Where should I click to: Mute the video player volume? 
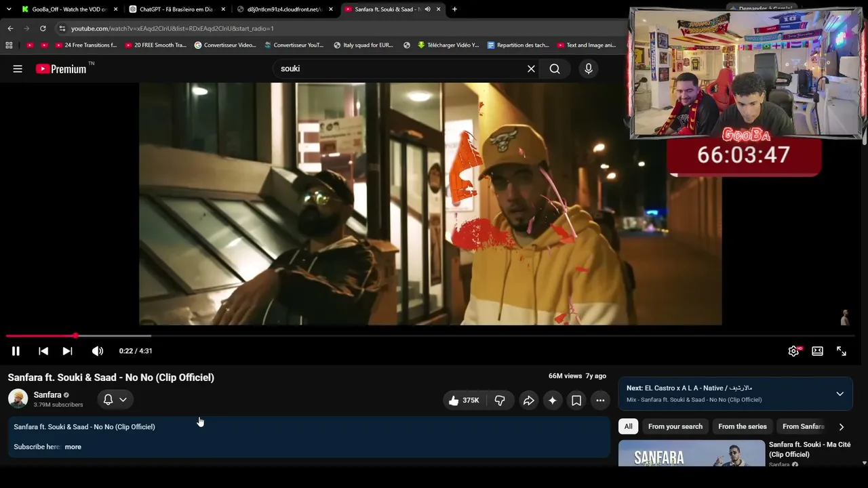point(98,351)
